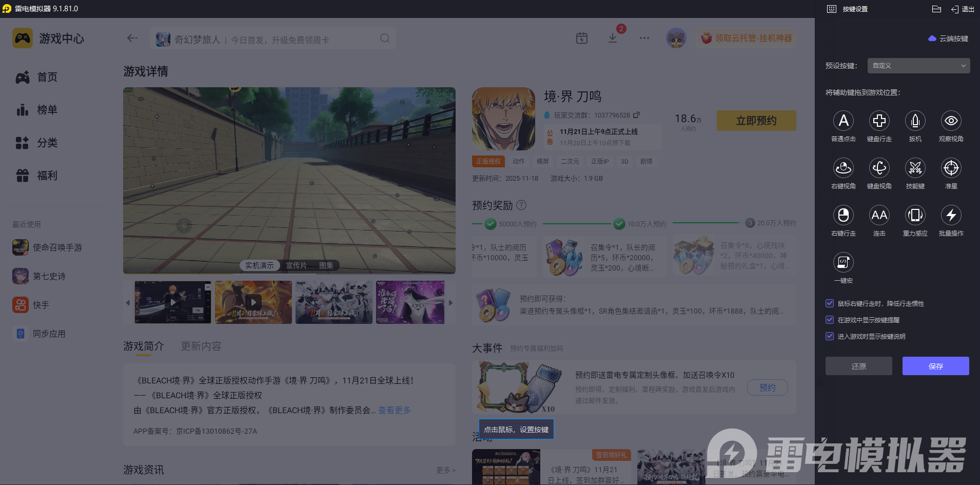This screenshot has height=485, width=980.
Task: Click 领取云托管-挂机神器 banner button
Action: coord(747,38)
